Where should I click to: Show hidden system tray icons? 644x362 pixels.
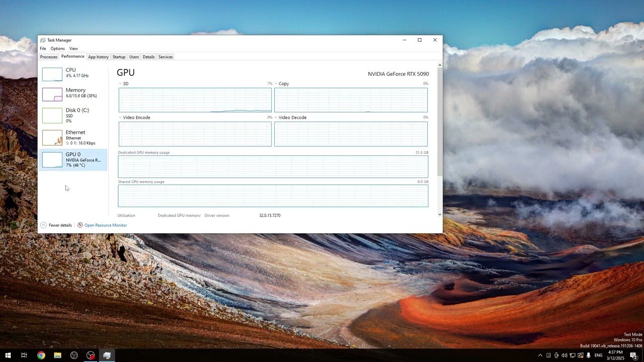pyautogui.click(x=540, y=355)
